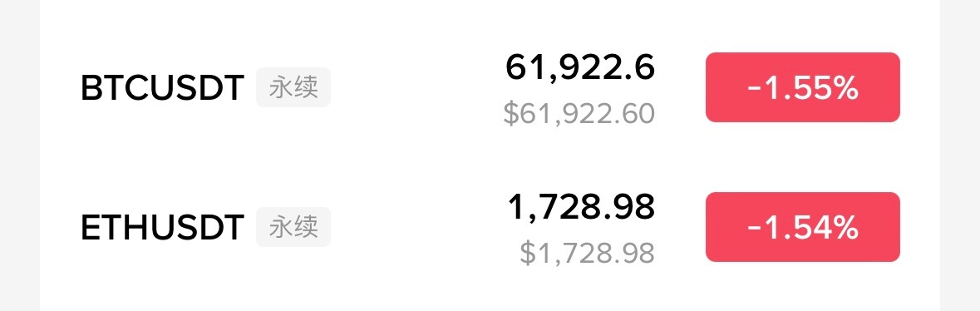Toggle BTCUSDT red percentage display mode
980x311 pixels.
(x=802, y=87)
